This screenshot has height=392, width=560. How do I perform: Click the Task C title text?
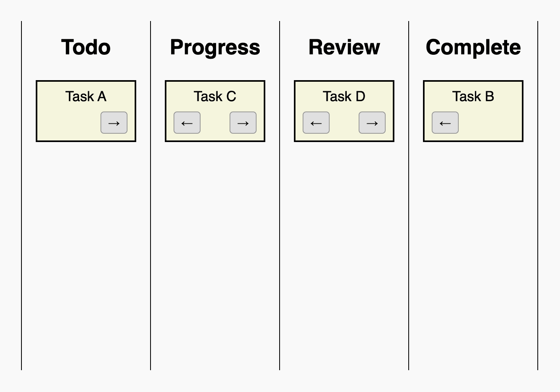[x=215, y=96]
